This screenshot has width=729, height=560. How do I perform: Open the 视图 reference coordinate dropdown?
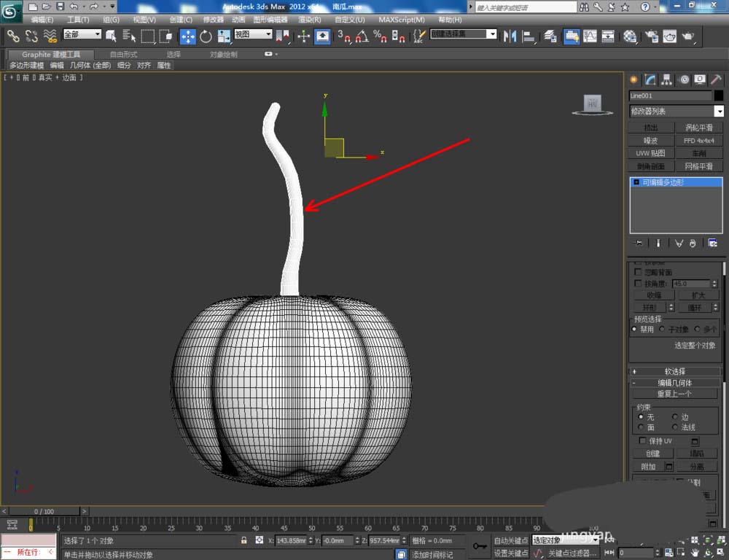pyautogui.click(x=253, y=34)
